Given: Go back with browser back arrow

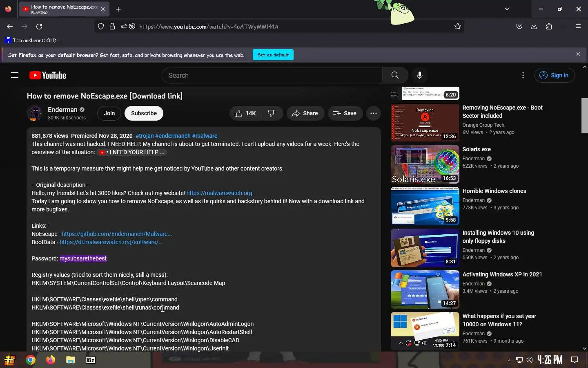Looking at the screenshot, I should coord(10,27).
